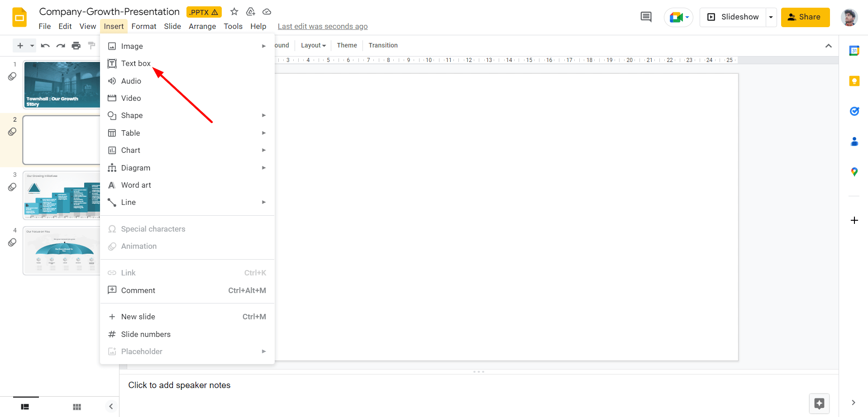Open Google Calendar side panel icon
This screenshot has width=868, height=417.
pos(854,51)
